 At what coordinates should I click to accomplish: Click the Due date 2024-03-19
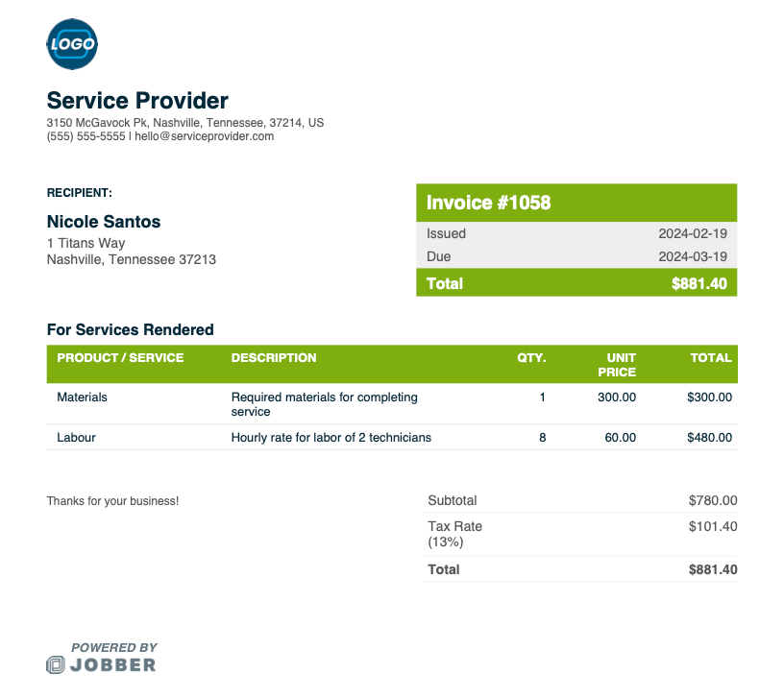click(692, 256)
